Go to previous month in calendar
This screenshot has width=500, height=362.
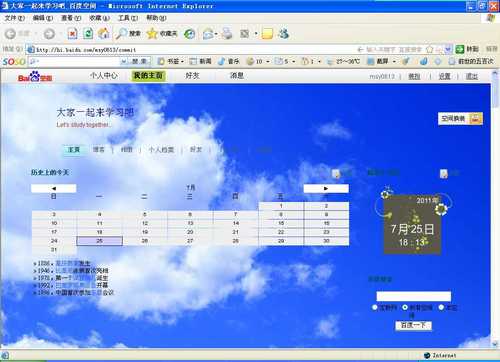coord(54,188)
